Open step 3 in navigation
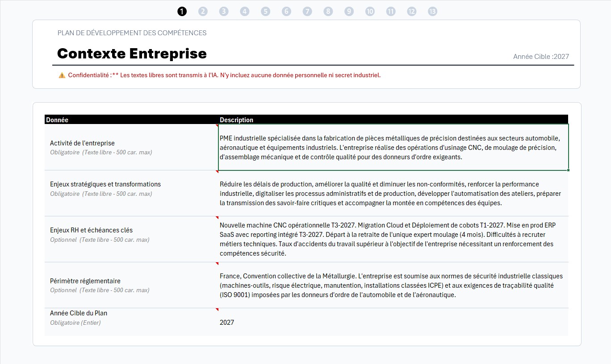Screen dimensions: 611x364 (x=224, y=12)
